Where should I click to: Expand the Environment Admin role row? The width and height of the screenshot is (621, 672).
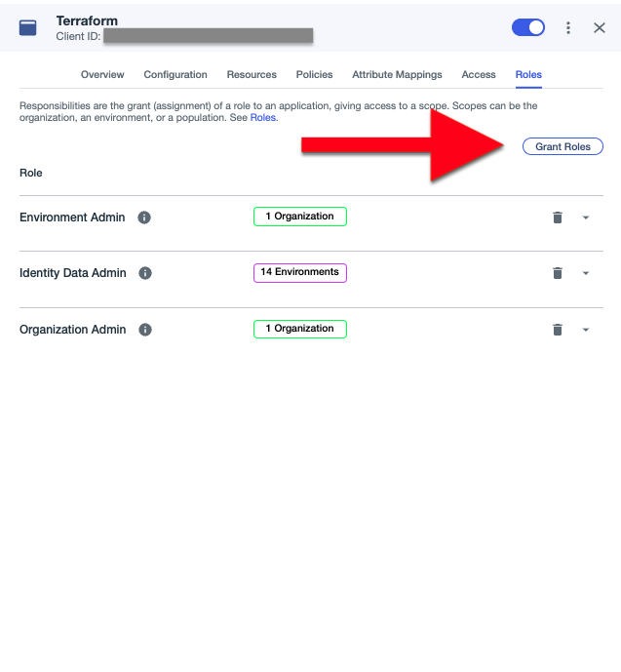(586, 217)
